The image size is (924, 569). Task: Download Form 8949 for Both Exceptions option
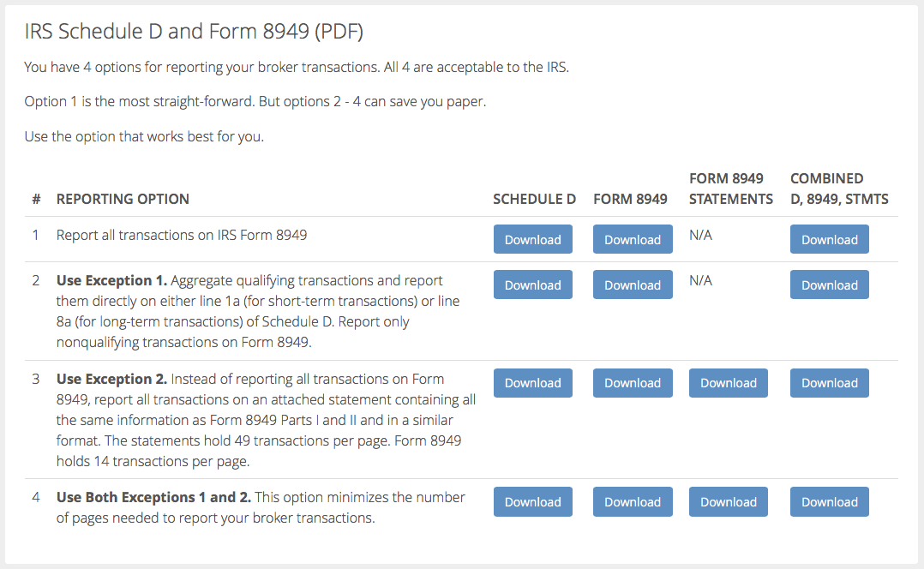pos(633,502)
